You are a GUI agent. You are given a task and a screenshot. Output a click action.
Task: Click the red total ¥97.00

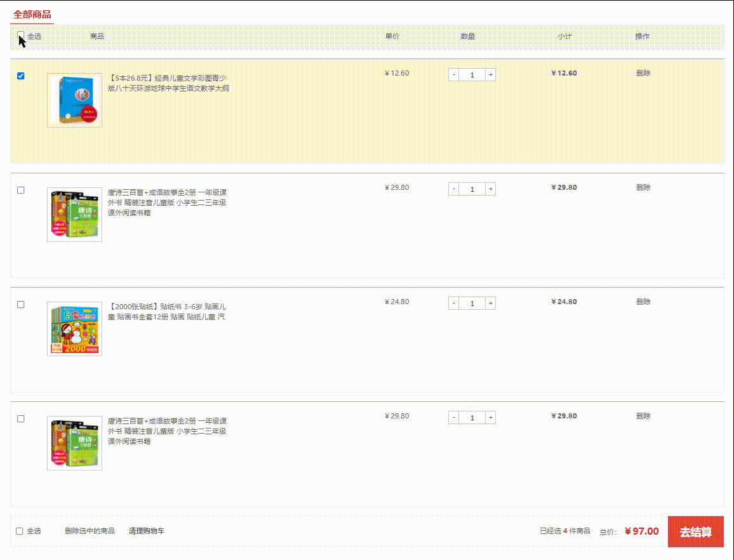642,531
